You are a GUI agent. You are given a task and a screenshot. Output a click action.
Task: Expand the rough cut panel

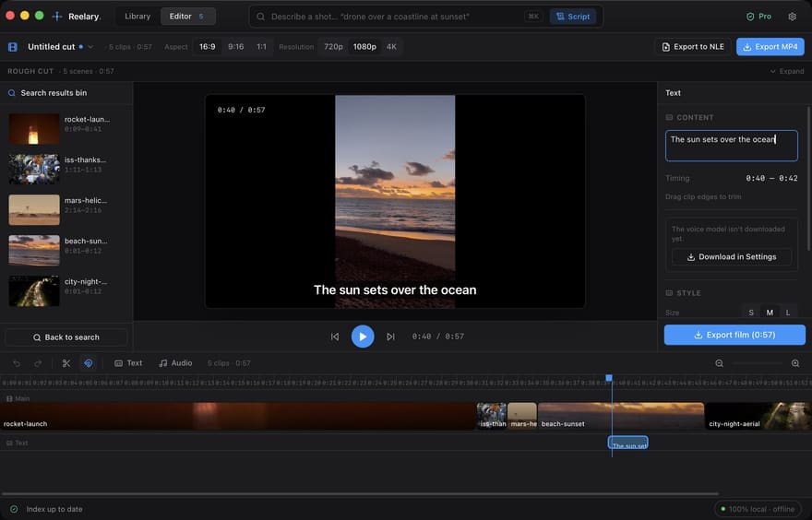point(786,71)
